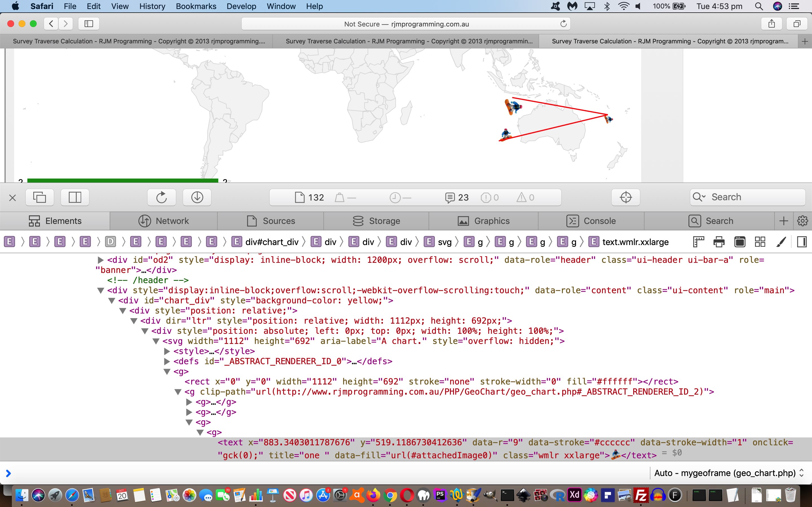Click the Graphics panel icon
Viewport: 812px width, 507px height.
(464, 221)
